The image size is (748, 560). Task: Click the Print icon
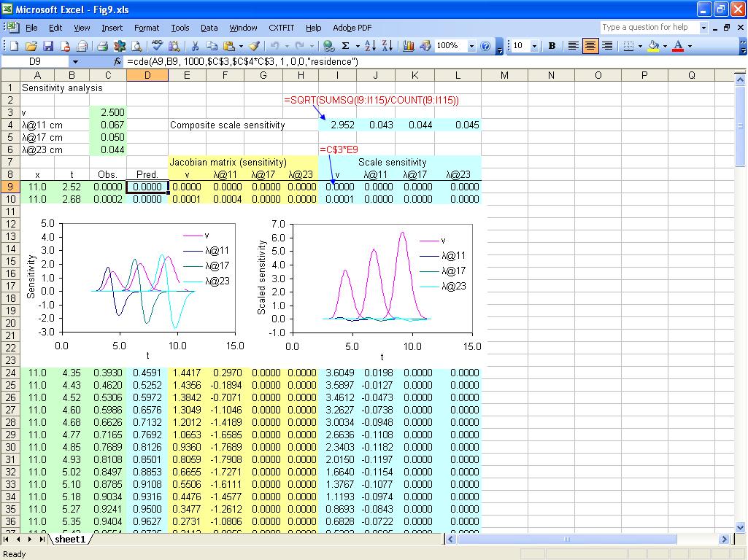click(103, 46)
